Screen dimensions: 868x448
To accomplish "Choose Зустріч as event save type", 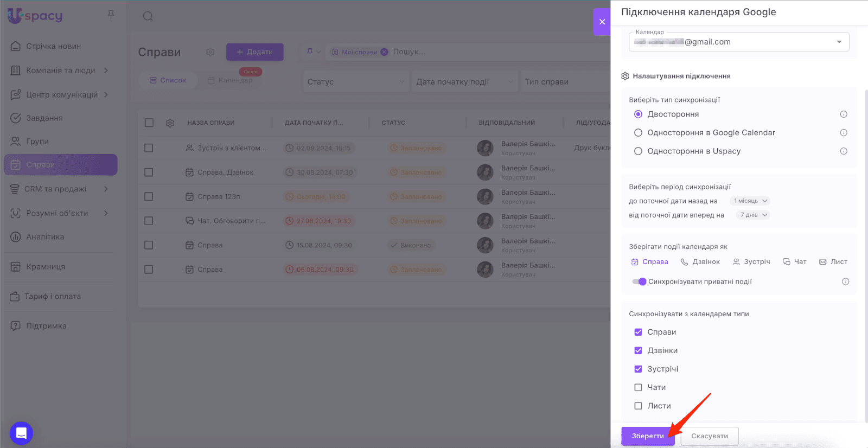I will click(751, 262).
